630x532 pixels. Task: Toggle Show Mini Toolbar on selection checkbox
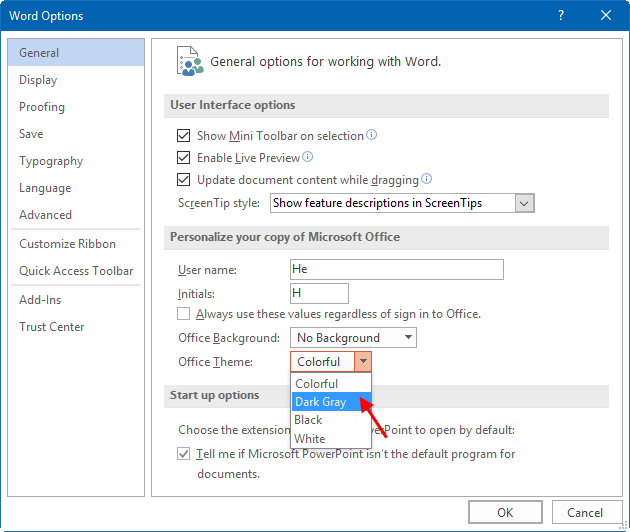point(184,135)
